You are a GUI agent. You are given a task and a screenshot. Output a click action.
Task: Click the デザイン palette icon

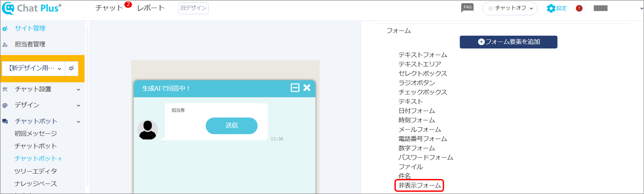click(5, 105)
